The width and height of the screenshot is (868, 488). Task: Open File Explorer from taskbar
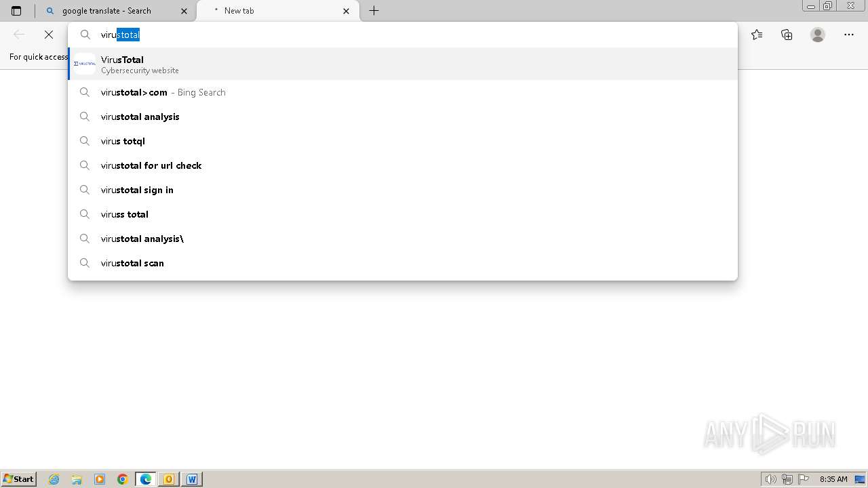coord(77,479)
